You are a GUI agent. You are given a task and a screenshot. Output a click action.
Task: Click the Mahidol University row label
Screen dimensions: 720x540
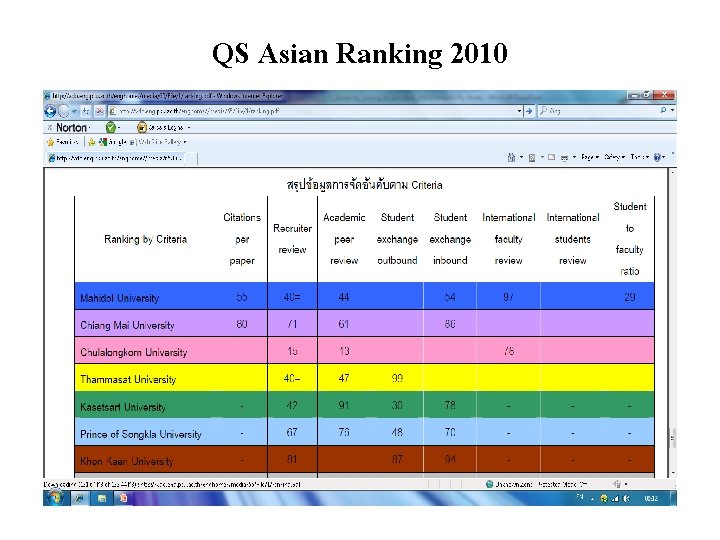point(119,298)
